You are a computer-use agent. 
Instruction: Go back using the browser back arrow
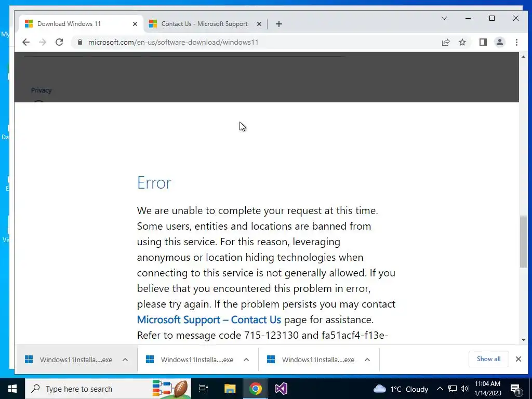tap(26, 42)
